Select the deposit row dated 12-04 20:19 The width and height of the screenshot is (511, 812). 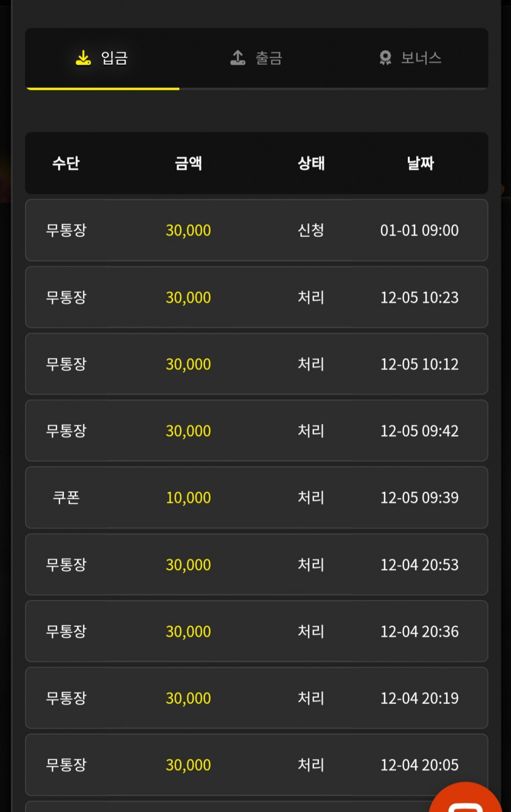257,698
